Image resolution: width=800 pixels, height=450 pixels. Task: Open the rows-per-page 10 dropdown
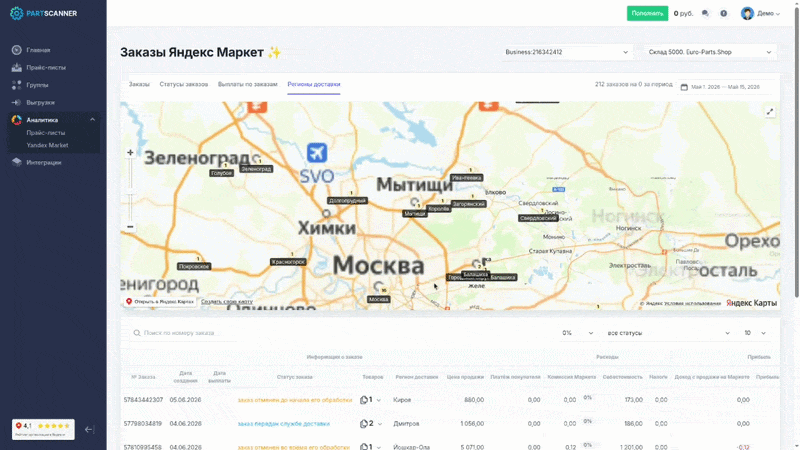pos(755,333)
